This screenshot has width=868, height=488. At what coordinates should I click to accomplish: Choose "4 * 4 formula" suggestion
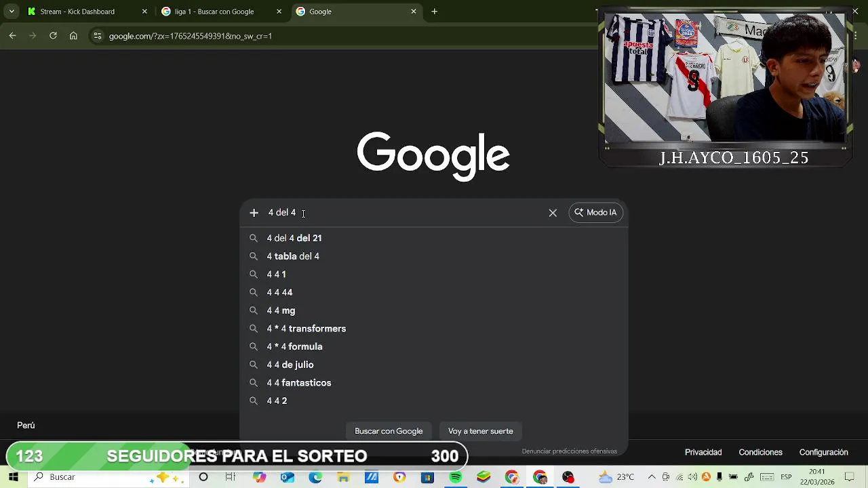(434, 346)
